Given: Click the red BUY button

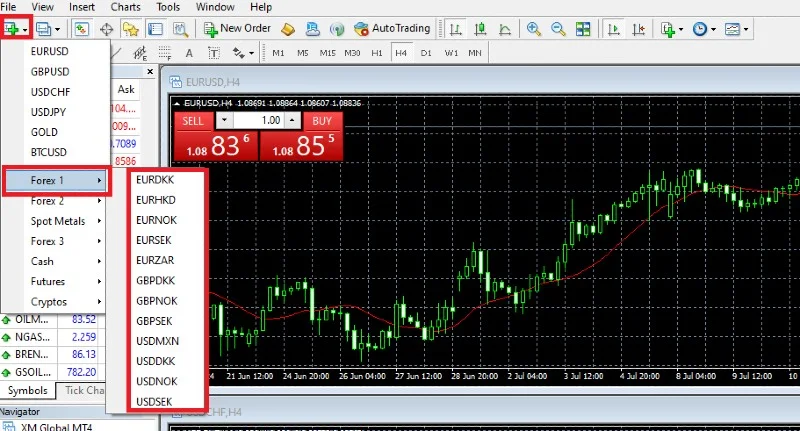Looking at the screenshot, I should [322, 121].
